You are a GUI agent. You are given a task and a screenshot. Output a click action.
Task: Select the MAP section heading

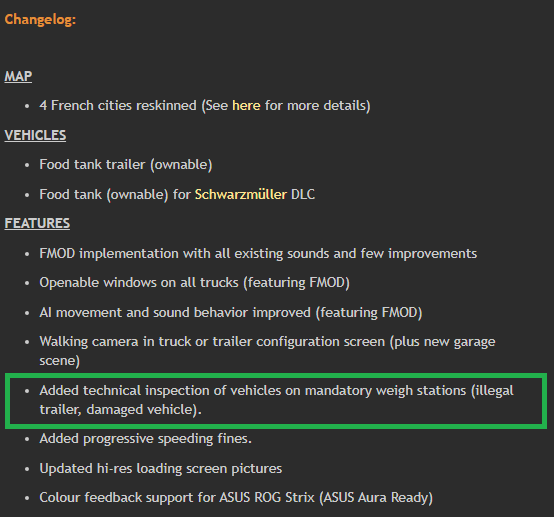18,76
